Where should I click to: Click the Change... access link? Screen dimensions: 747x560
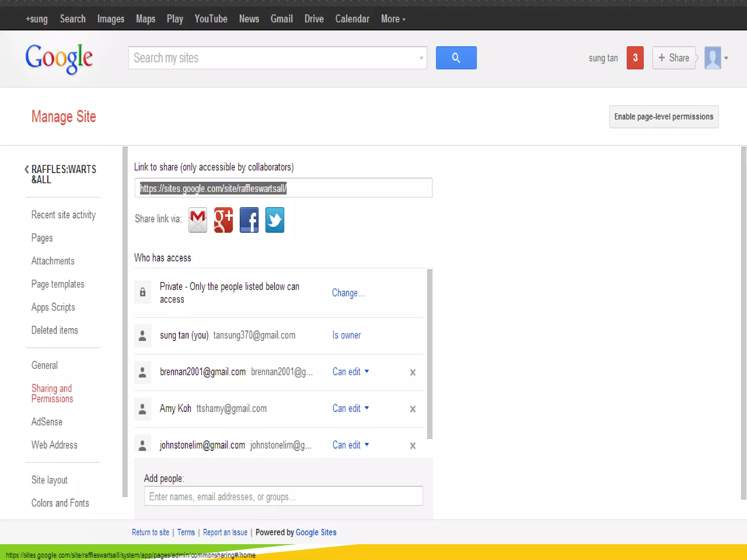tap(348, 293)
